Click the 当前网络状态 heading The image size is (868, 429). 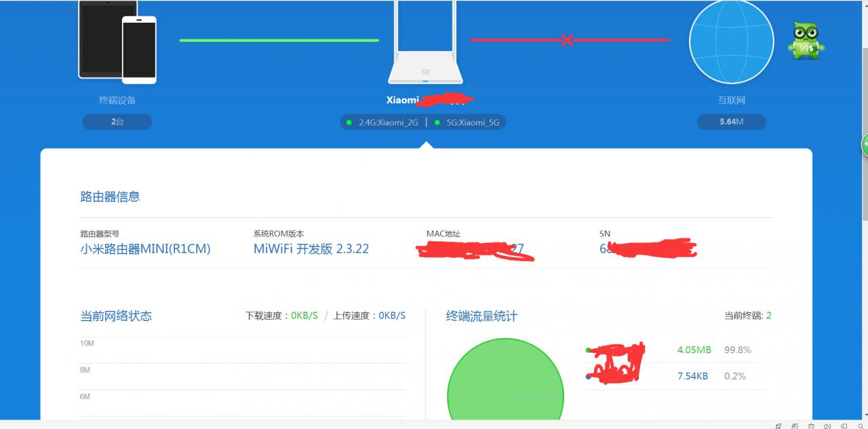click(116, 316)
